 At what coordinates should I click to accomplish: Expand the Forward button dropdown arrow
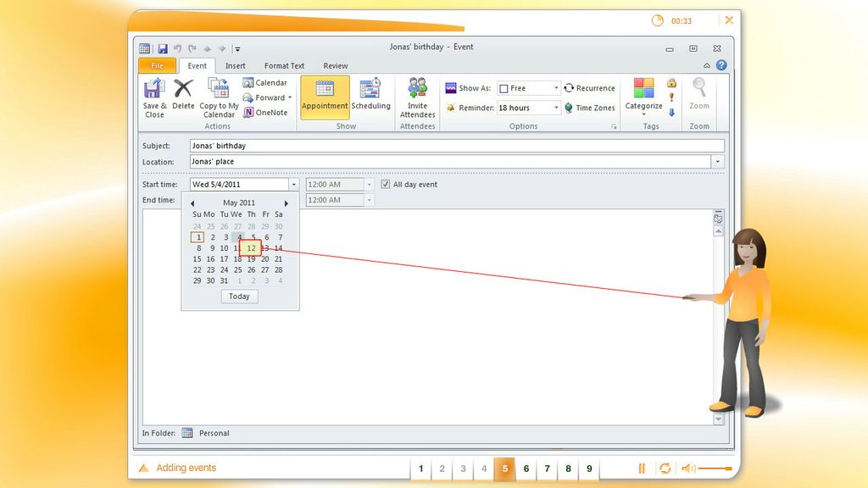(x=290, y=97)
